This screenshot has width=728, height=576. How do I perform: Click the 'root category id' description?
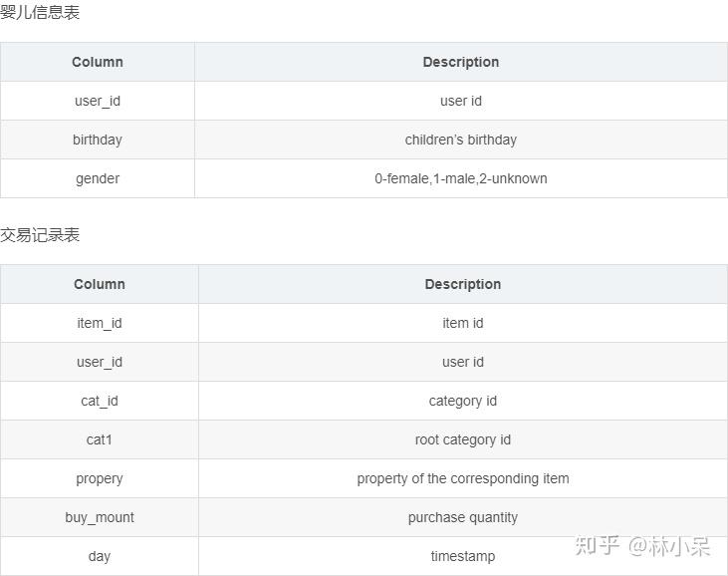[462, 439]
